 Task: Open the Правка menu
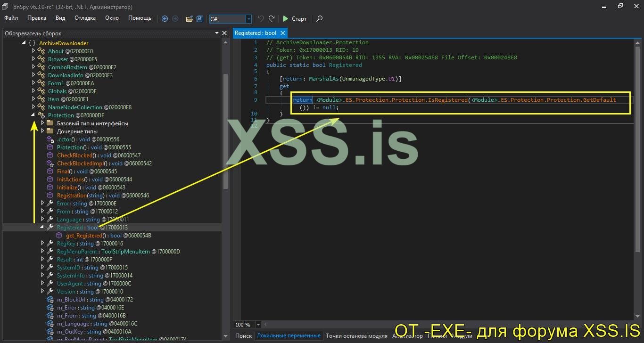[37, 18]
